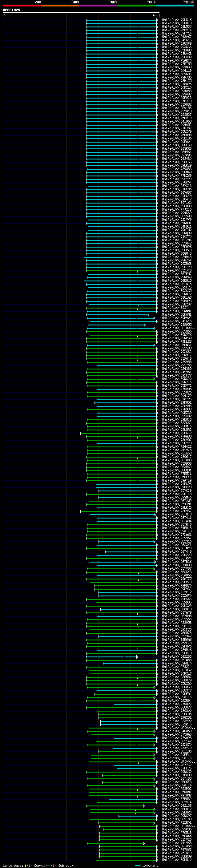Click the cyan alignment bar for UniRef100_P93706
The image size is (197, 868).
(127, 365)
